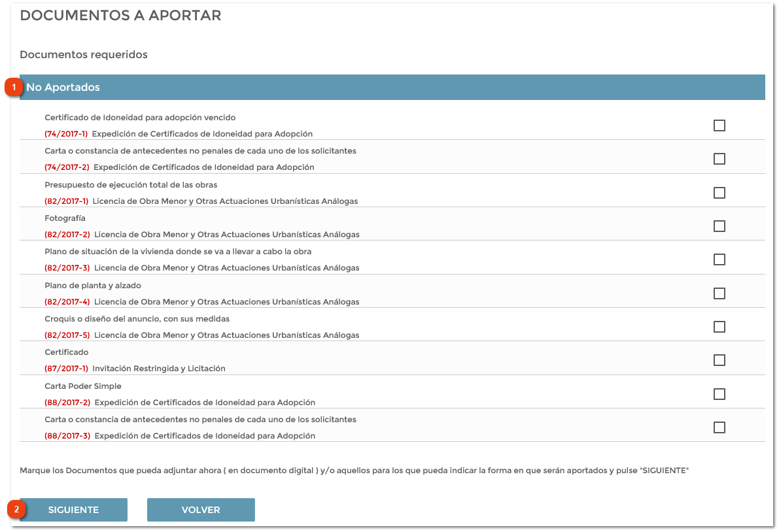Check the Fotografía document checkbox
The width and height of the screenshot is (779, 532).
click(x=719, y=225)
